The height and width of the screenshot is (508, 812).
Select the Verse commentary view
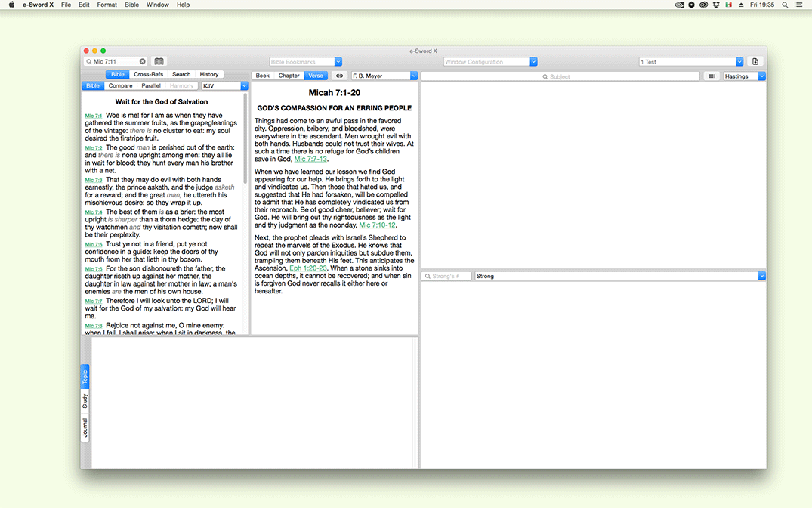coord(316,76)
